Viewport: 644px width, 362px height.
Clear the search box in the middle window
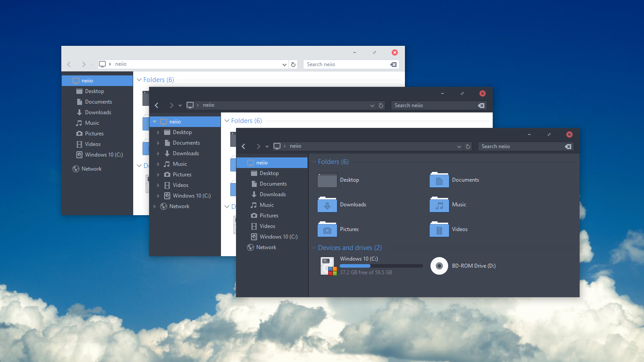pos(481,105)
